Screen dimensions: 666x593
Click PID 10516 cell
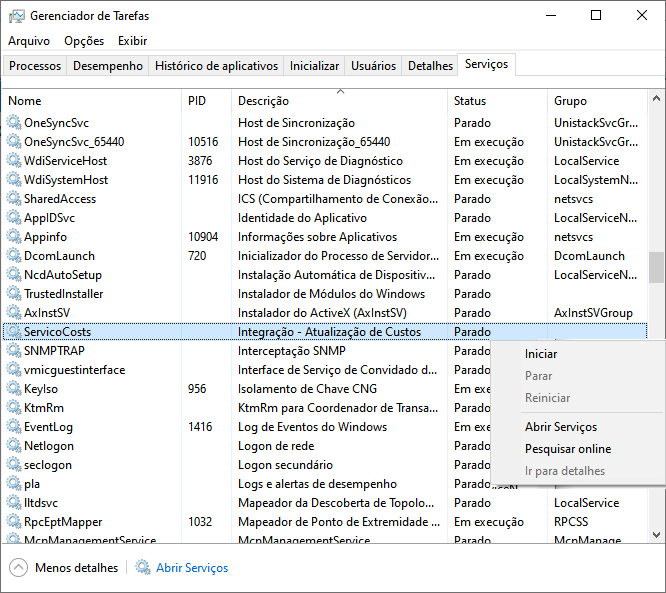coord(203,142)
